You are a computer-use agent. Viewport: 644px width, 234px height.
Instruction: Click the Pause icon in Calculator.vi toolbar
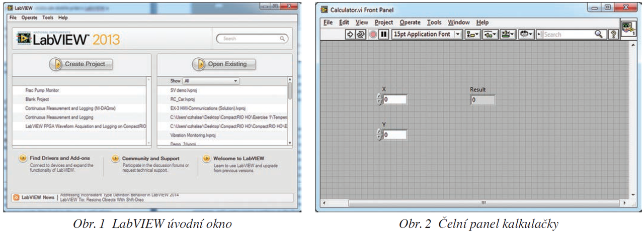[383, 35]
